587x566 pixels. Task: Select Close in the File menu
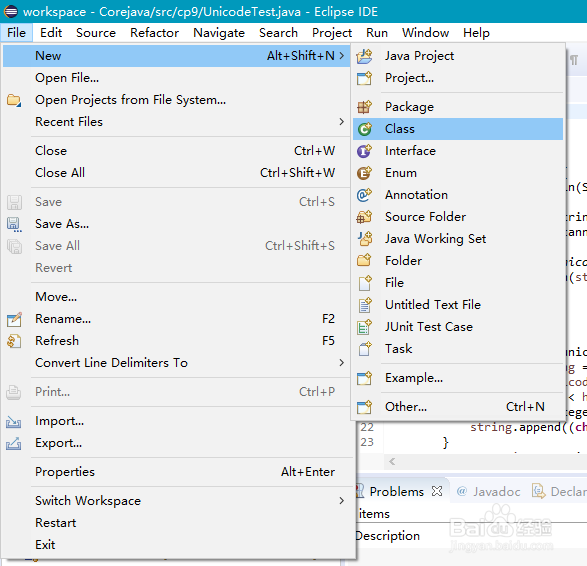pos(177,151)
